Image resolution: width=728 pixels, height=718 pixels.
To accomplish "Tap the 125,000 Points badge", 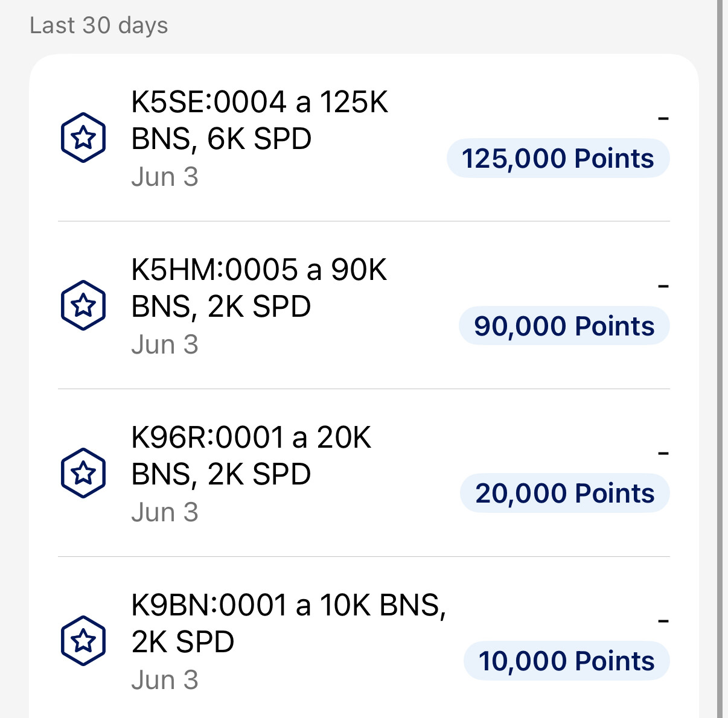I will pos(558,159).
